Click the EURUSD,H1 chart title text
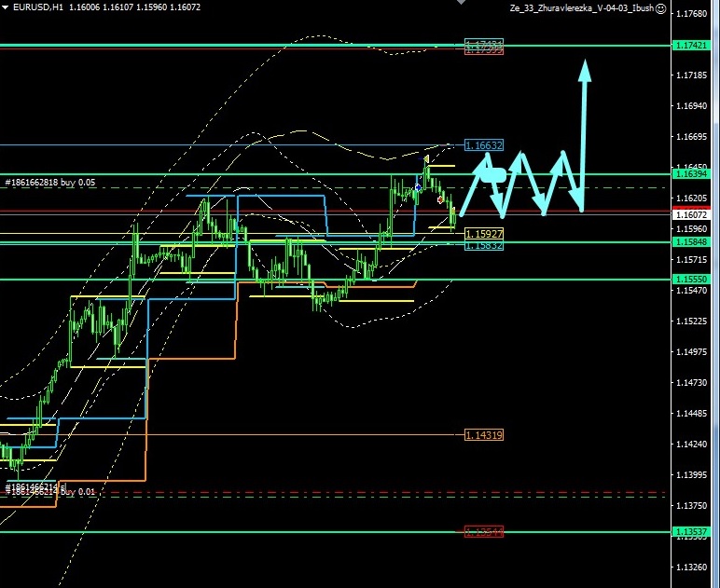The height and width of the screenshot is (588, 720). pos(32,8)
